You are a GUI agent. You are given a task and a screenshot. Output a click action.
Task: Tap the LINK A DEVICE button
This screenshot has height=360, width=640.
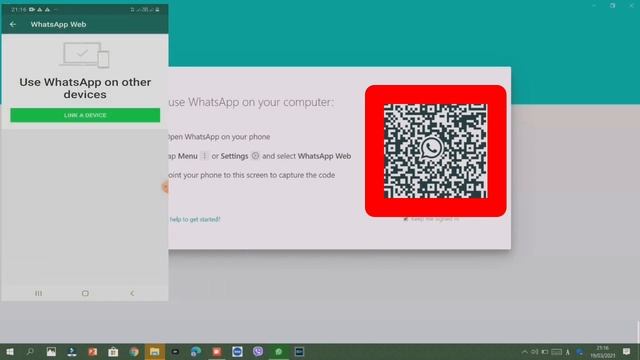tap(85, 115)
